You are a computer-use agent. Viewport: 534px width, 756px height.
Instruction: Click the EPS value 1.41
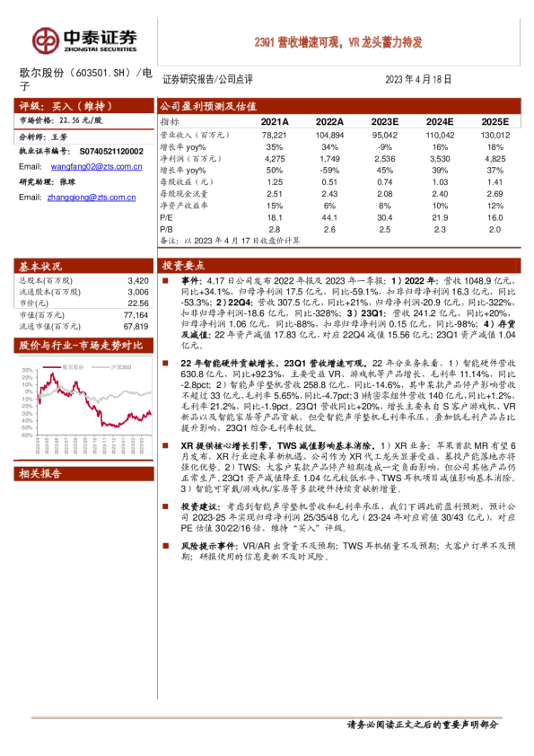tap(495, 182)
